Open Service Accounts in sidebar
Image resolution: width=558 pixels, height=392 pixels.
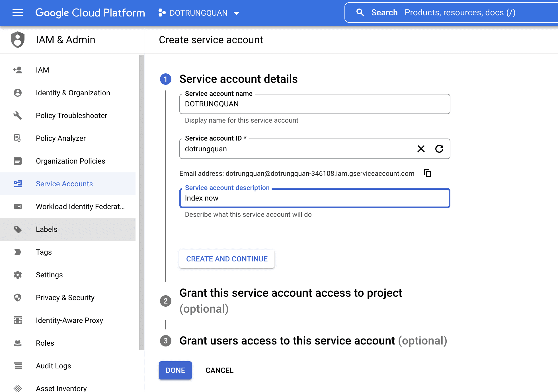(64, 184)
